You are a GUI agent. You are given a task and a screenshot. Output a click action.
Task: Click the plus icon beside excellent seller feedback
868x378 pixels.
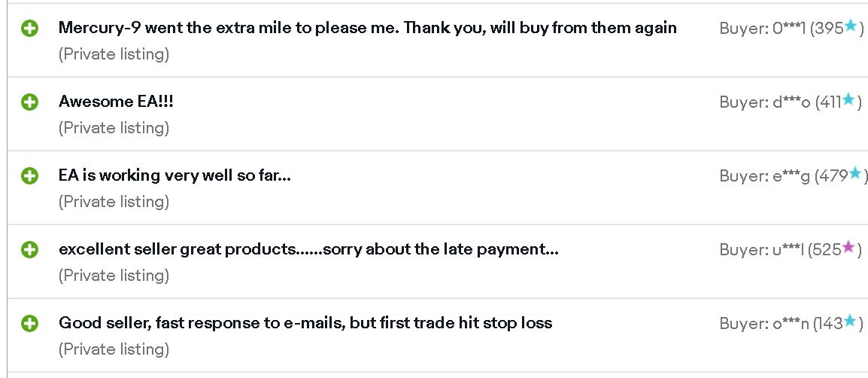tap(29, 249)
